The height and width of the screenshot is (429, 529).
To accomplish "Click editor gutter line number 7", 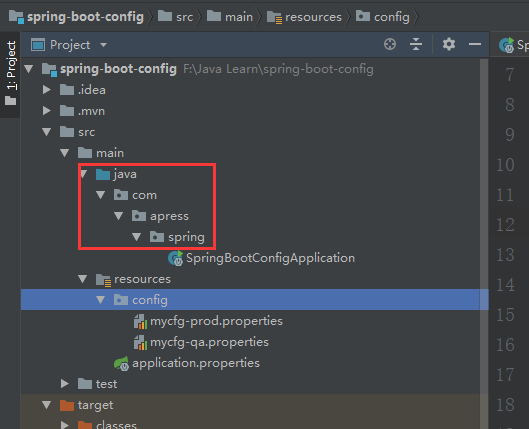I will click(509, 75).
